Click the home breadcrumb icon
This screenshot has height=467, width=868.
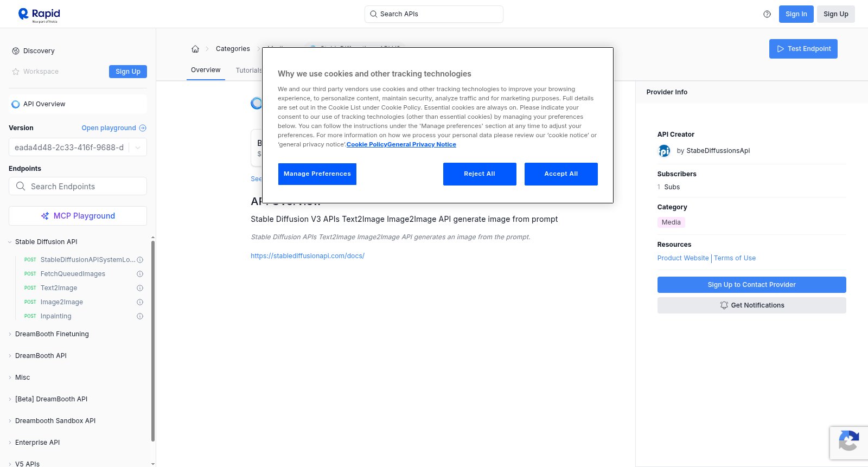pos(195,49)
